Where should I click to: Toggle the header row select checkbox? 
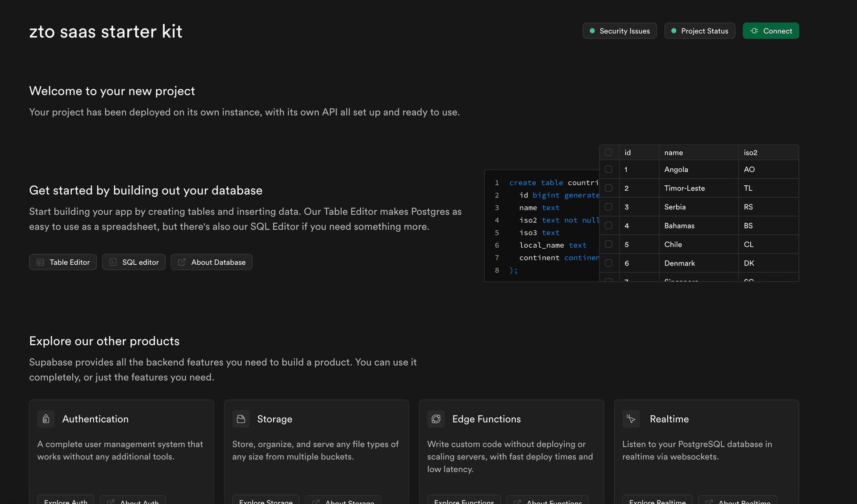point(609,152)
